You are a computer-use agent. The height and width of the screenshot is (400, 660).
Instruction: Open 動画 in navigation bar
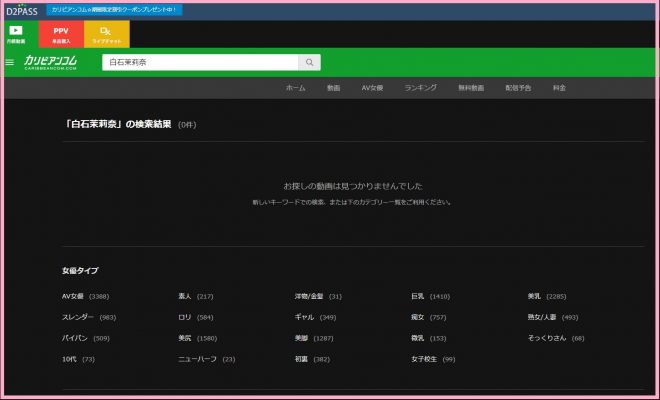(333, 88)
